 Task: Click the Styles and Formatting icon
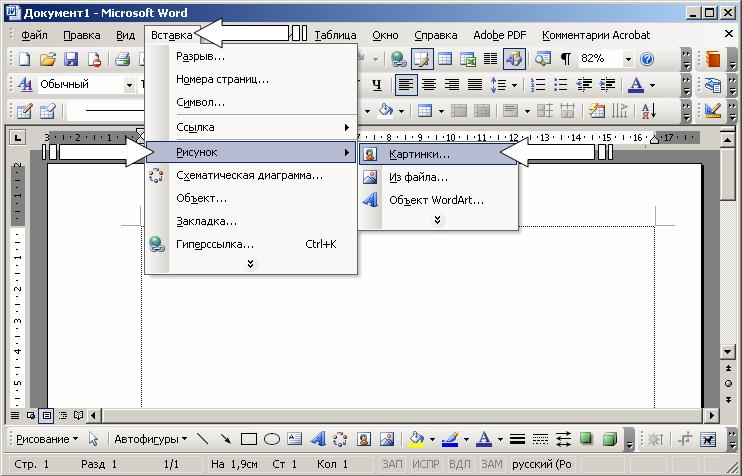pyautogui.click(x=25, y=85)
